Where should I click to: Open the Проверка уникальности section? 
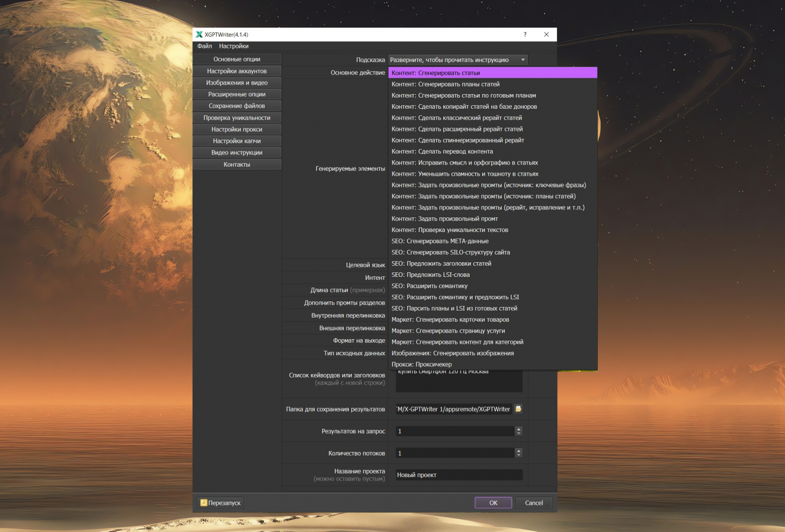click(237, 118)
